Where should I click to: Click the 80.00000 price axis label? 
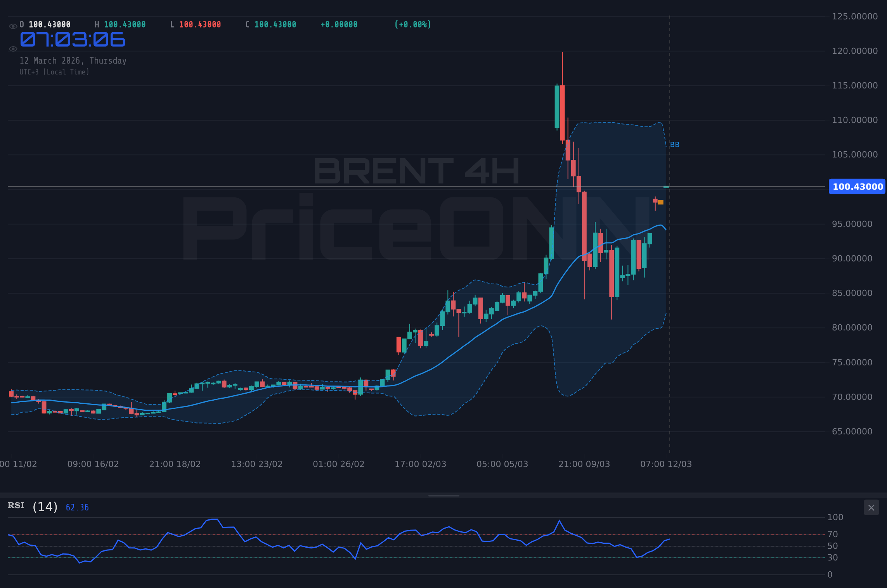(852, 327)
